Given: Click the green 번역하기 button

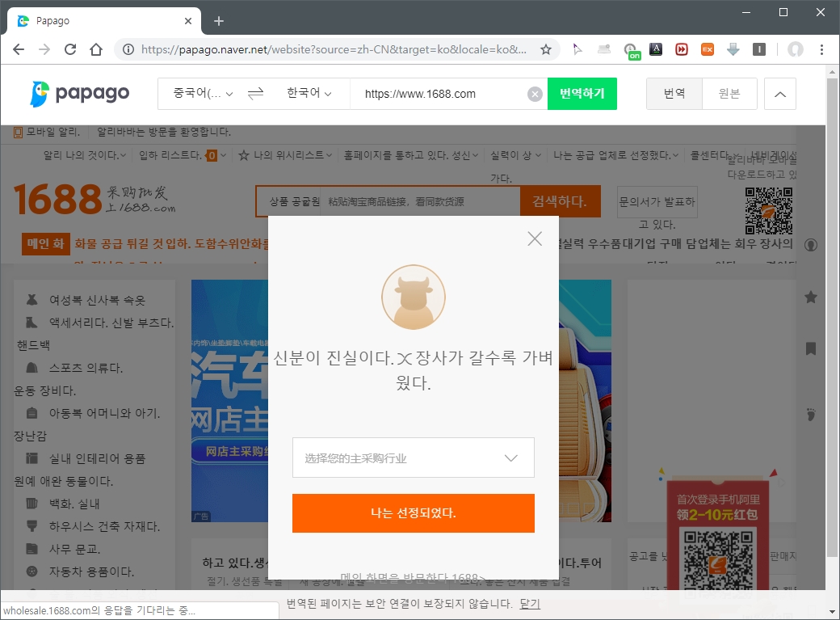Looking at the screenshot, I should click(582, 94).
